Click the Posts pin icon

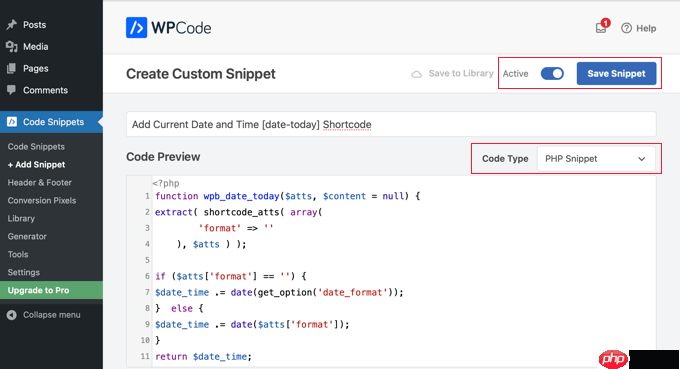[12, 25]
